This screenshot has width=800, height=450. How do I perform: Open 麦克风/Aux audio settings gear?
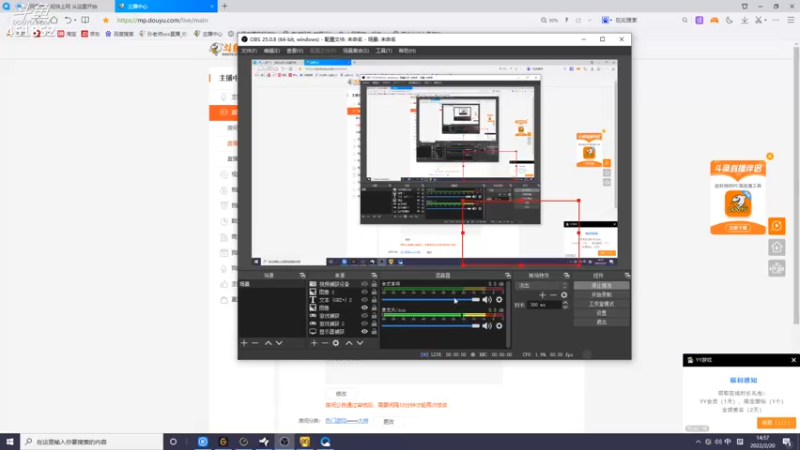(x=499, y=326)
